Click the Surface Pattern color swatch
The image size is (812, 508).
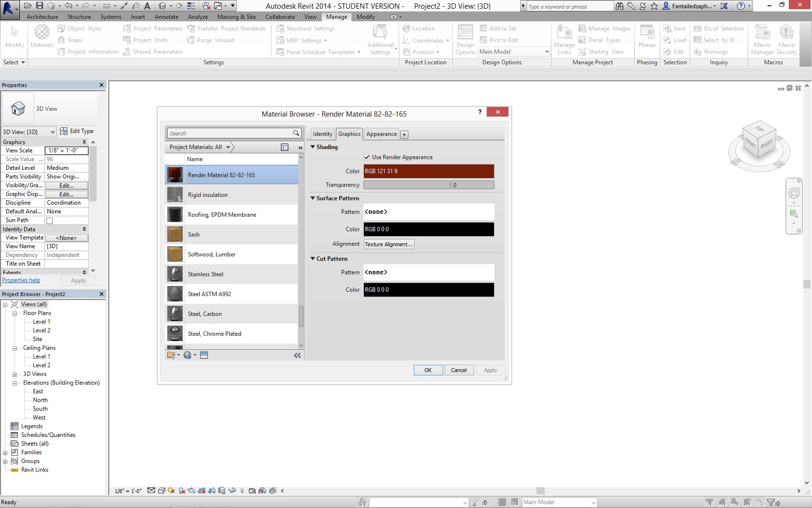click(x=429, y=229)
